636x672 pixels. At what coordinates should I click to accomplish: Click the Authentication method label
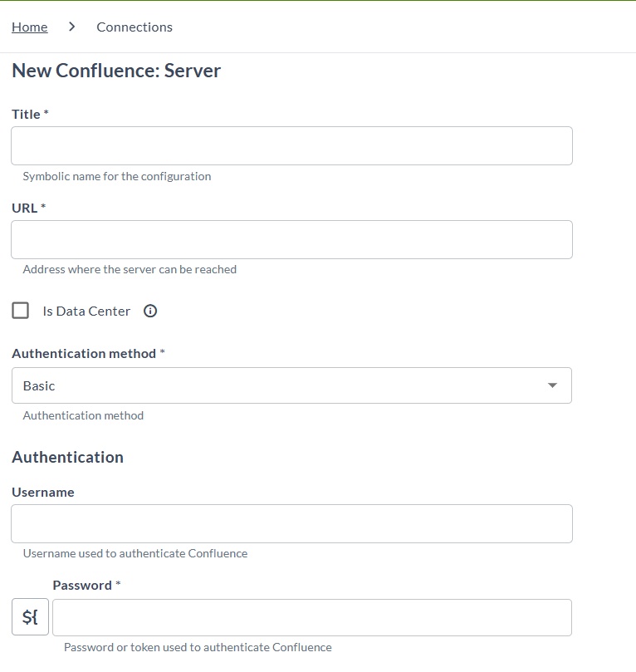point(84,353)
